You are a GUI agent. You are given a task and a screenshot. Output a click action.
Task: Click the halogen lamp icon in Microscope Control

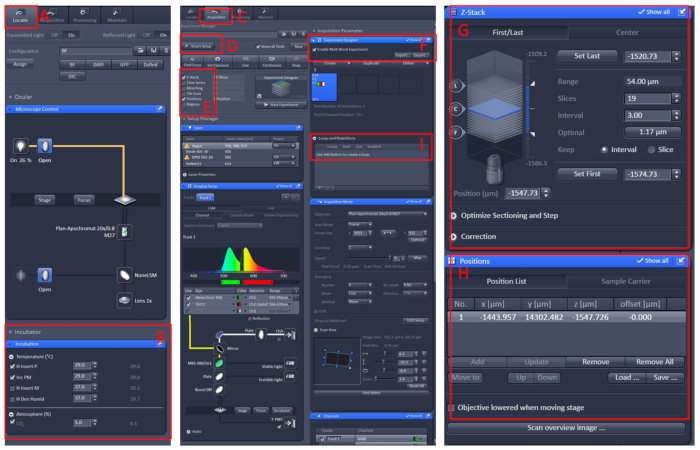tap(20, 146)
